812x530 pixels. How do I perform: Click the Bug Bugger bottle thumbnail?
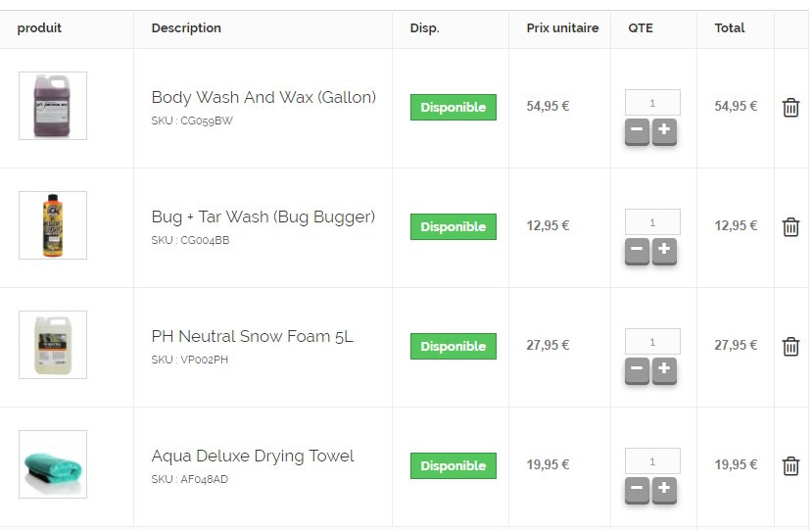point(53,225)
